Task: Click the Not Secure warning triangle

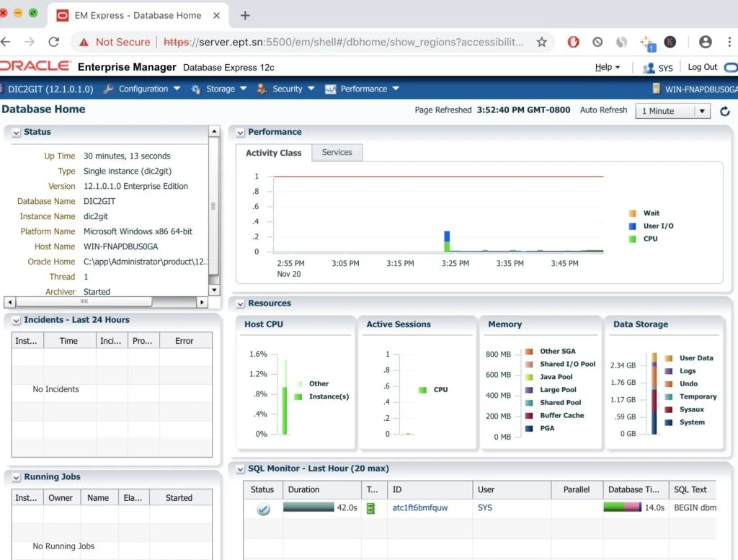Action: point(84,43)
